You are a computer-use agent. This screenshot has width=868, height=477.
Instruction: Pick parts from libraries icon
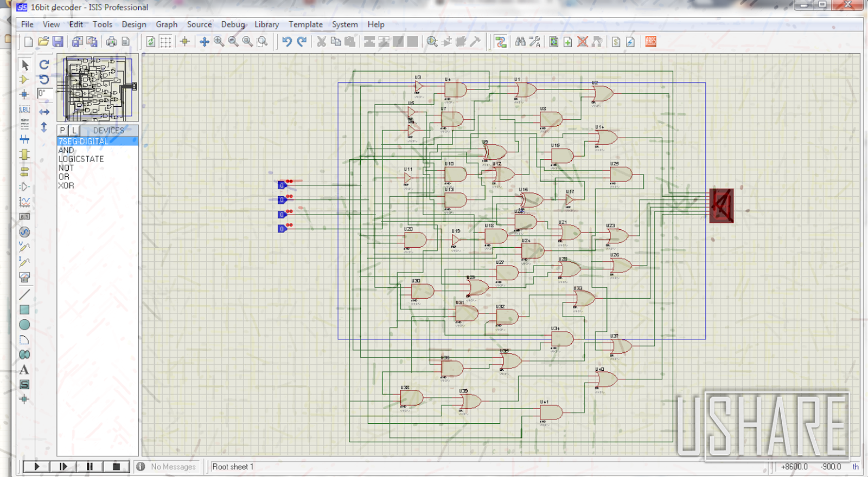[x=432, y=42]
